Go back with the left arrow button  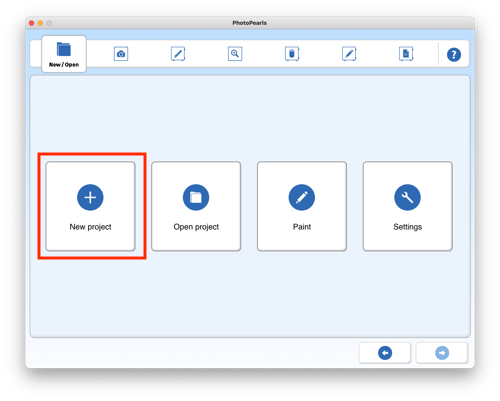pos(385,353)
